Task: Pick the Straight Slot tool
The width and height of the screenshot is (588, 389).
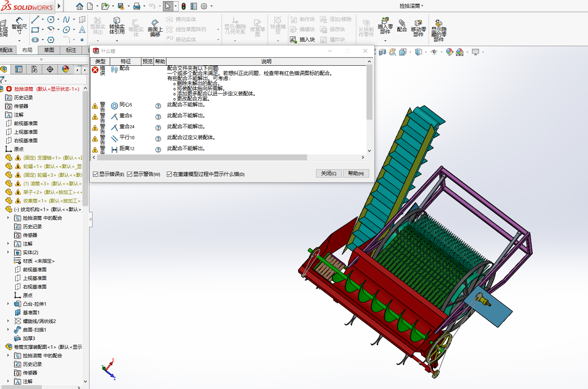Action: point(35,40)
